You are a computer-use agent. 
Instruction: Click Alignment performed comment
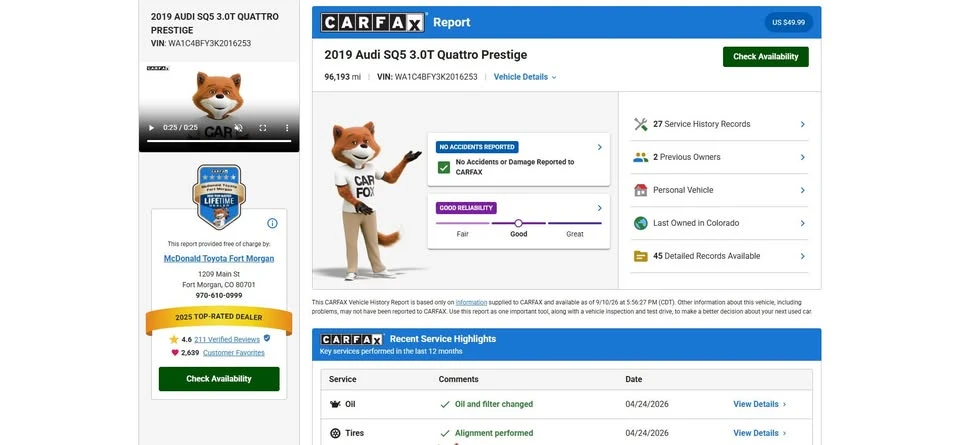pyautogui.click(x=493, y=433)
